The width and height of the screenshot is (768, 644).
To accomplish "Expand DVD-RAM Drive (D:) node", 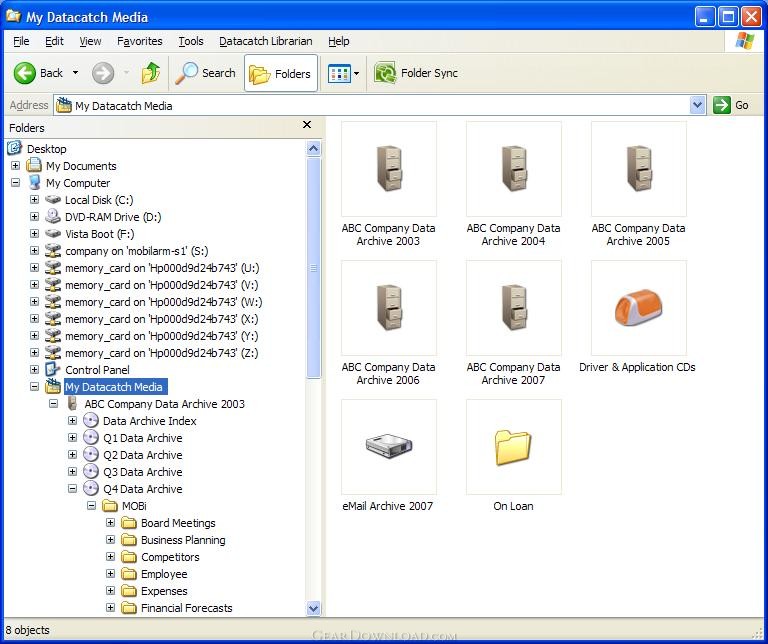I will tap(34, 216).
